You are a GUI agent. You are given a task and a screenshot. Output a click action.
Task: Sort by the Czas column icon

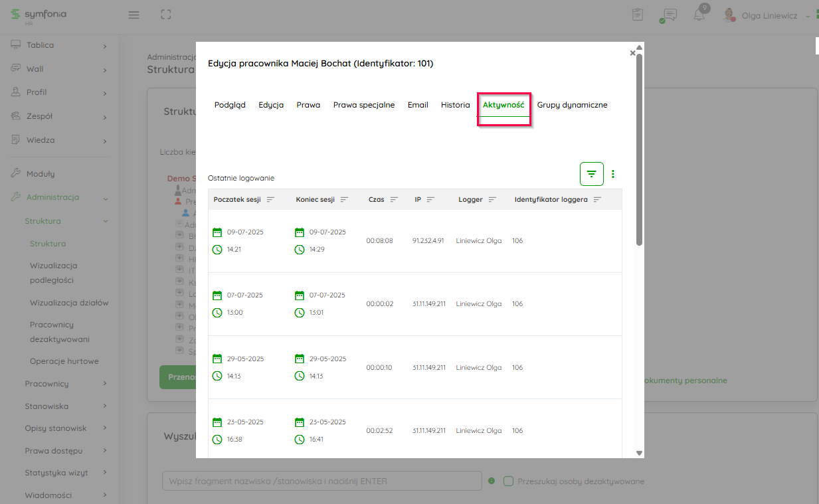[x=394, y=200]
